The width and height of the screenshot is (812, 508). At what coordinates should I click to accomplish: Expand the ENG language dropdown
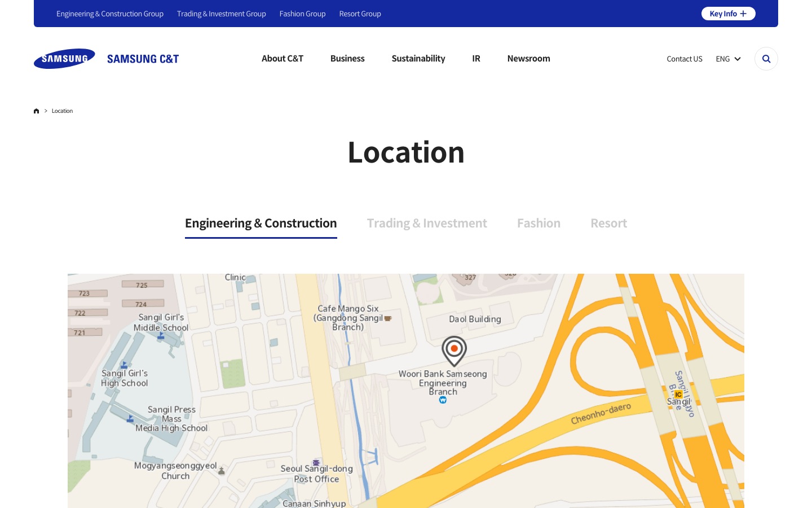(x=729, y=59)
